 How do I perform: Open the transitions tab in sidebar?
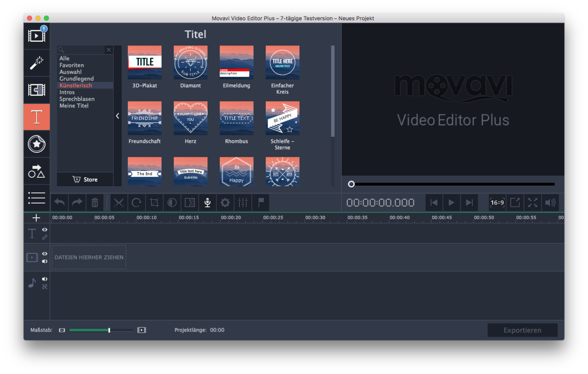[37, 90]
